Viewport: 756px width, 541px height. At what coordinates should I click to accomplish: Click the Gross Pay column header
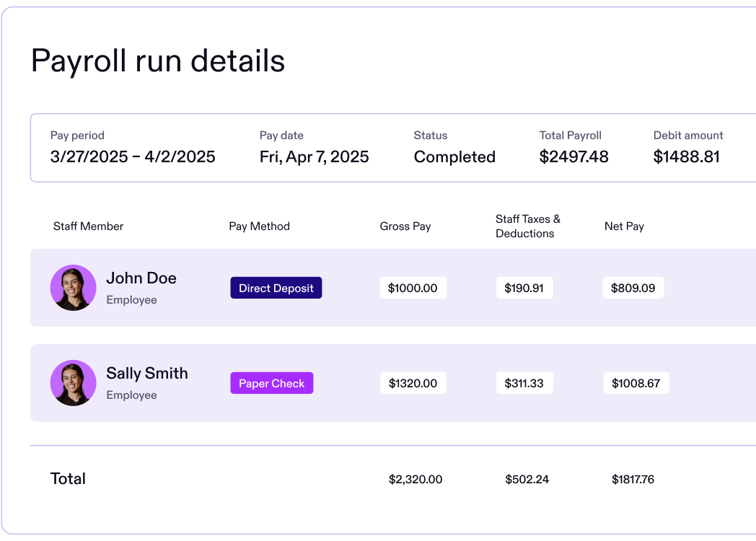405,226
